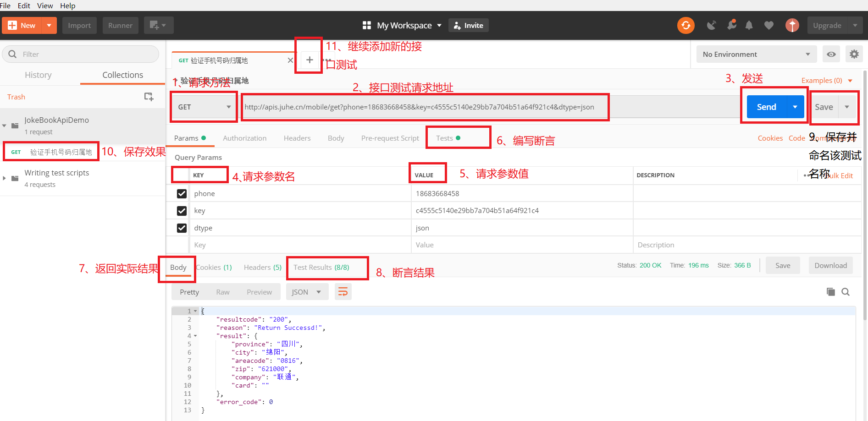Open the History tab in sidebar

(x=38, y=75)
